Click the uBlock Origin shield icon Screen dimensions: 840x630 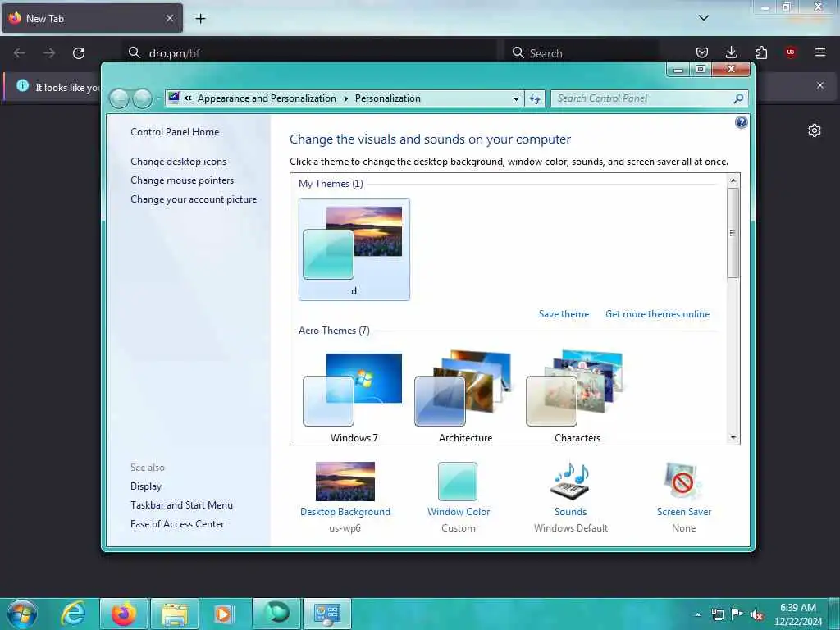click(791, 52)
